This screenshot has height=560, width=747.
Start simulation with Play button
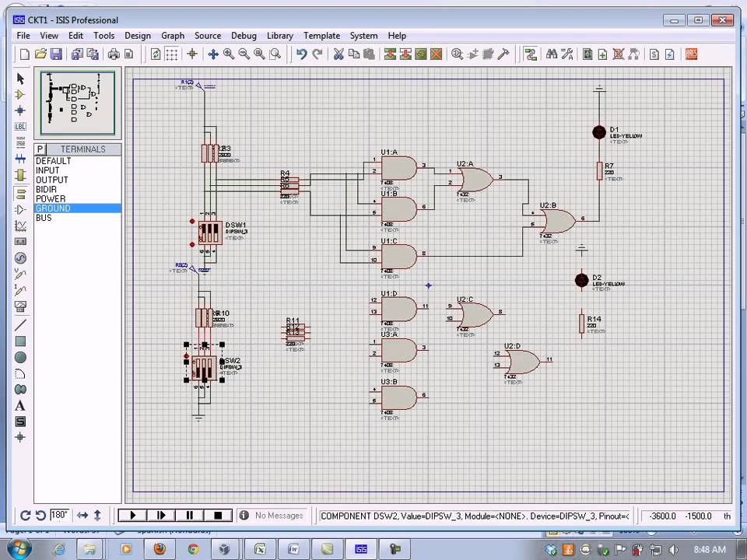click(133, 515)
